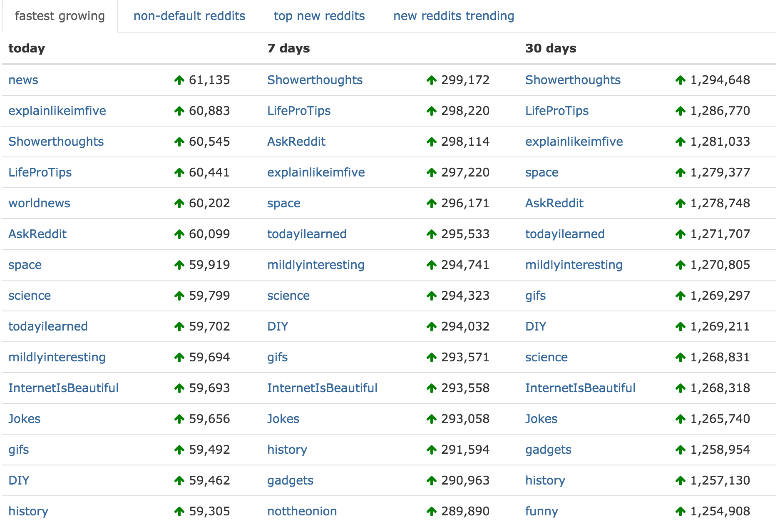This screenshot has height=532, width=780.
Task: Open AskReddit in the today column
Action: (37, 234)
